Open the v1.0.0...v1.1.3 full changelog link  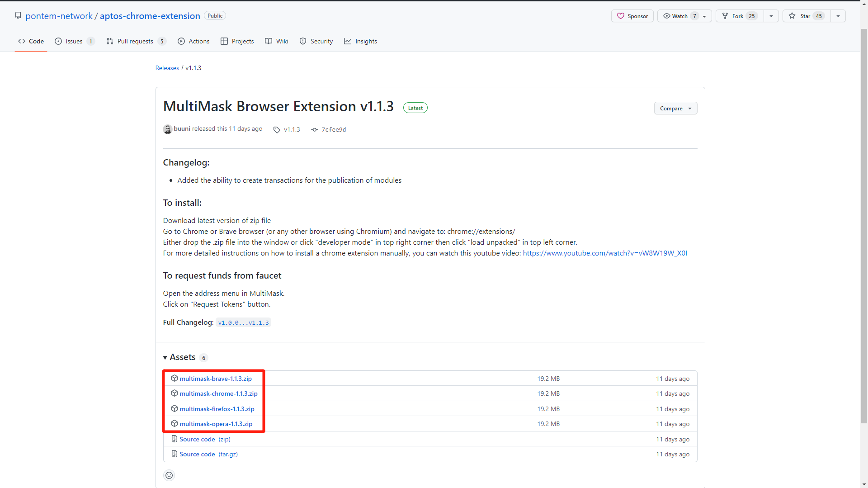[243, 322]
